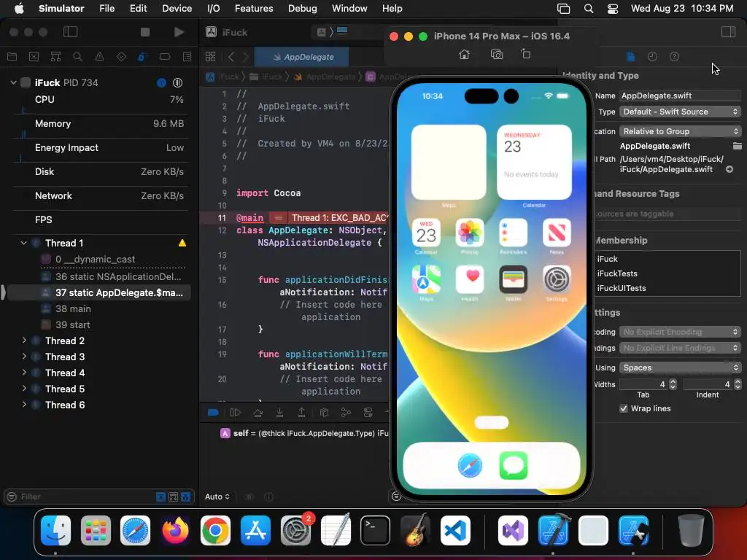Click the Tab width stepper
The width and height of the screenshot is (747, 560).
point(673,384)
